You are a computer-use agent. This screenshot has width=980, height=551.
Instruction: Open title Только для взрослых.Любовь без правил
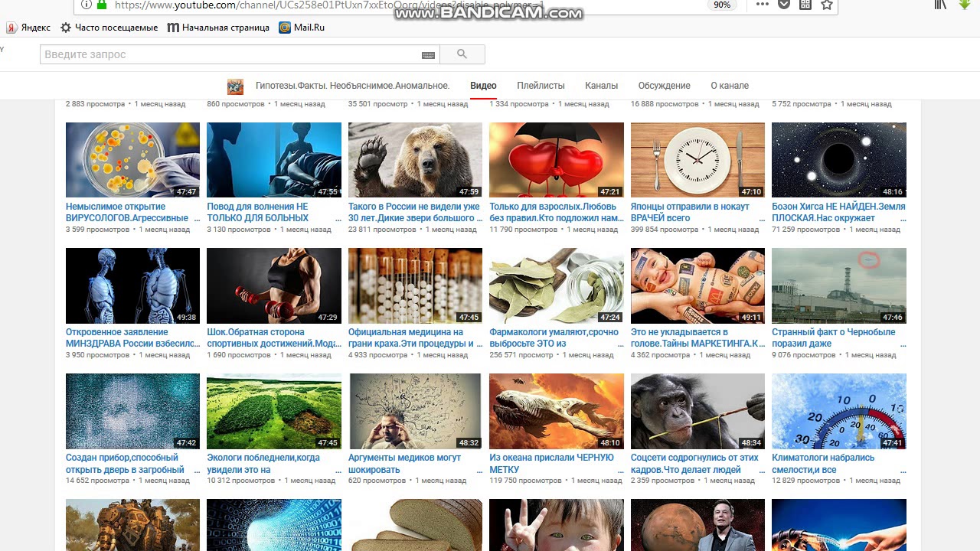[557, 212]
